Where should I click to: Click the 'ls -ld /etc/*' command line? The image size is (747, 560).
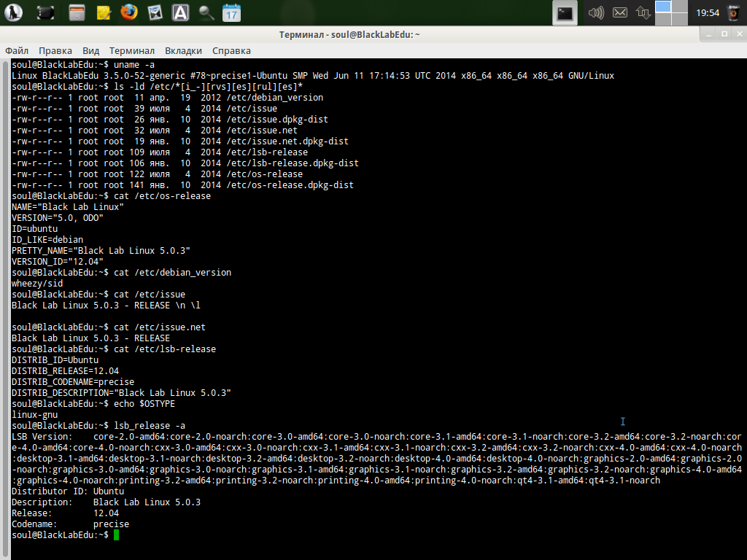pyautogui.click(x=208, y=87)
